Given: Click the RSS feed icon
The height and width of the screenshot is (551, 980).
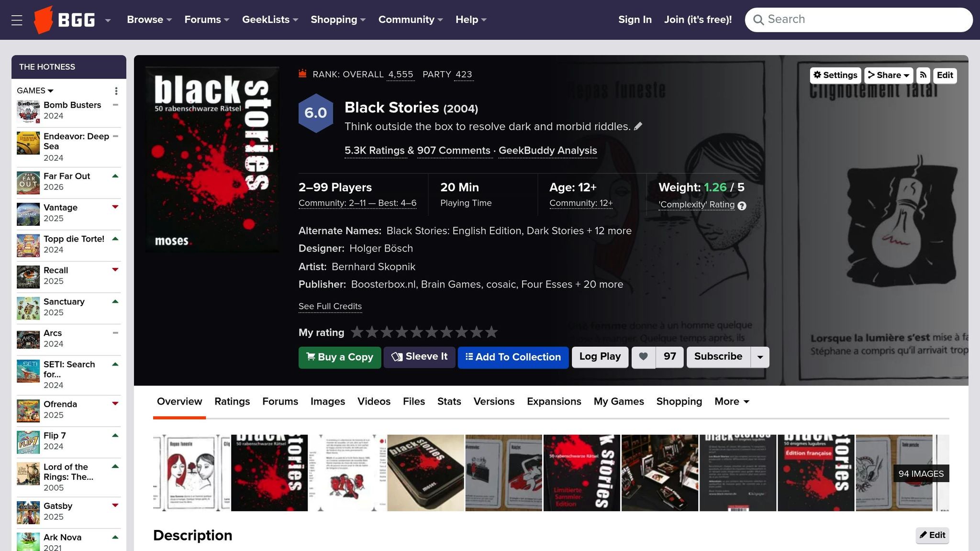Looking at the screenshot, I should point(924,75).
